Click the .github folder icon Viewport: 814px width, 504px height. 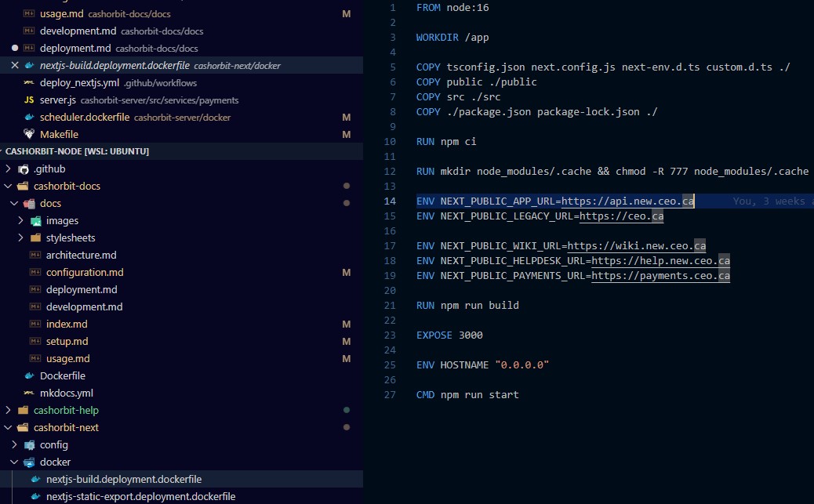pos(24,169)
